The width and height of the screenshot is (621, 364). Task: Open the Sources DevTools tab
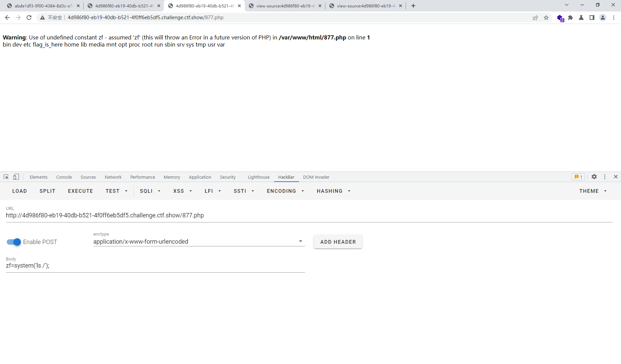point(88,177)
